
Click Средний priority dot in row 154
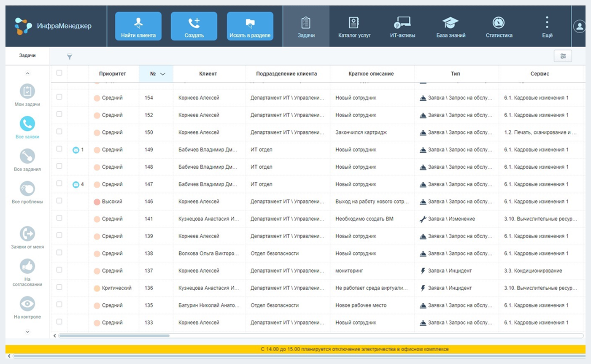[97, 98]
